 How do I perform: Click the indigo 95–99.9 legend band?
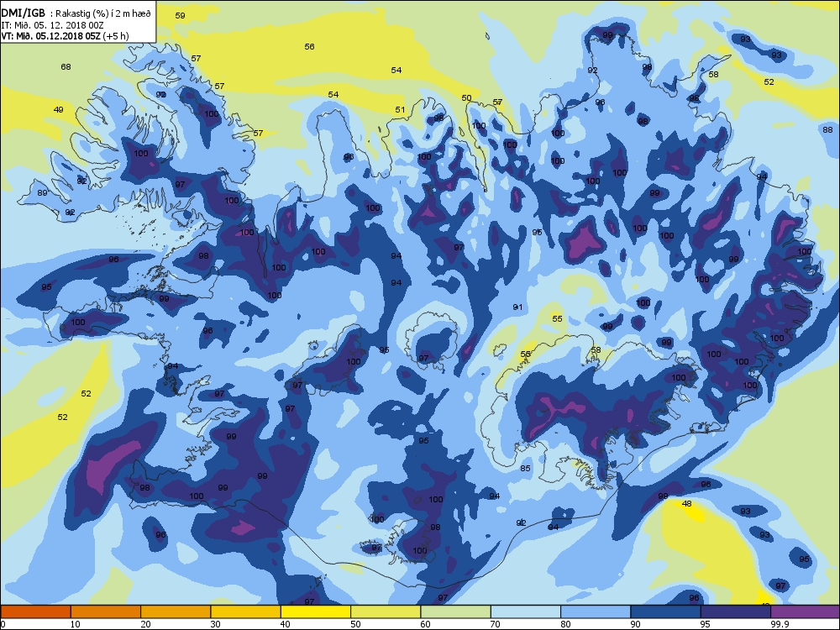coord(736,612)
